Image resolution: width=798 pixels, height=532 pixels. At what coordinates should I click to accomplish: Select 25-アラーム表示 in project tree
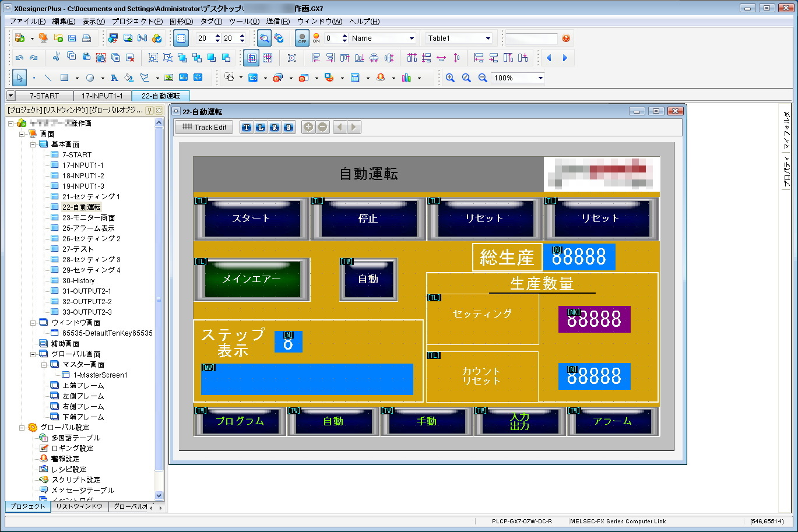88,228
